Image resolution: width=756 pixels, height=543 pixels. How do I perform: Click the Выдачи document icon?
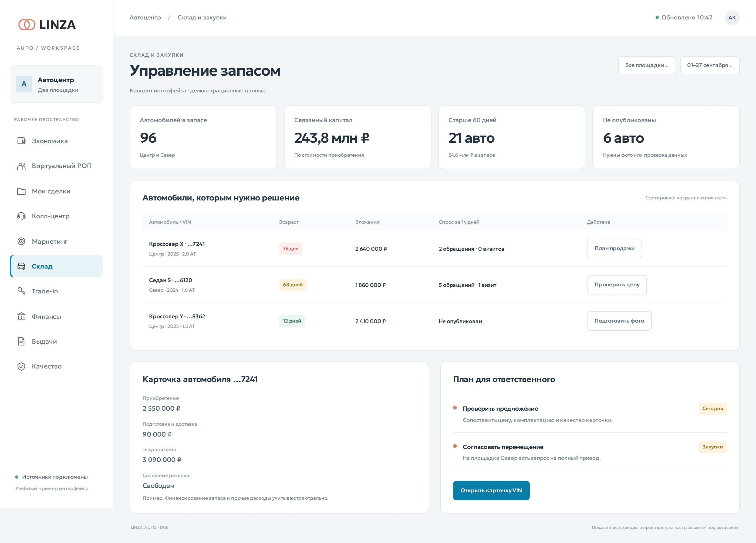coord(21,341)
